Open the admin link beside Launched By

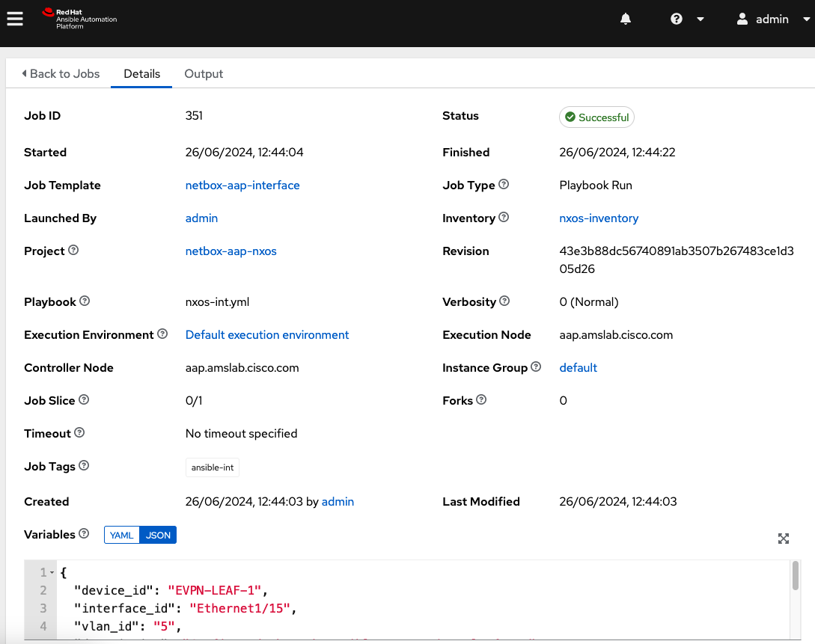[x=201, y=218]
